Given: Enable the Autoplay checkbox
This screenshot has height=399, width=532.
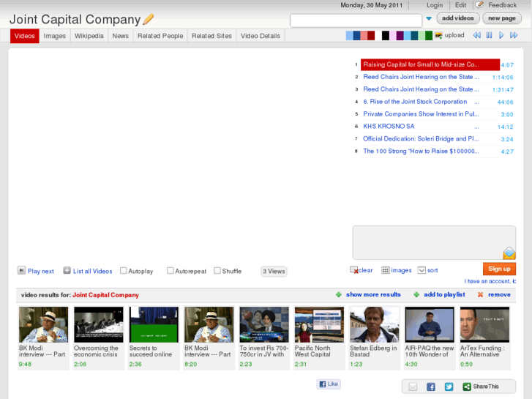Looking at the screenshot, I should 124,271.
